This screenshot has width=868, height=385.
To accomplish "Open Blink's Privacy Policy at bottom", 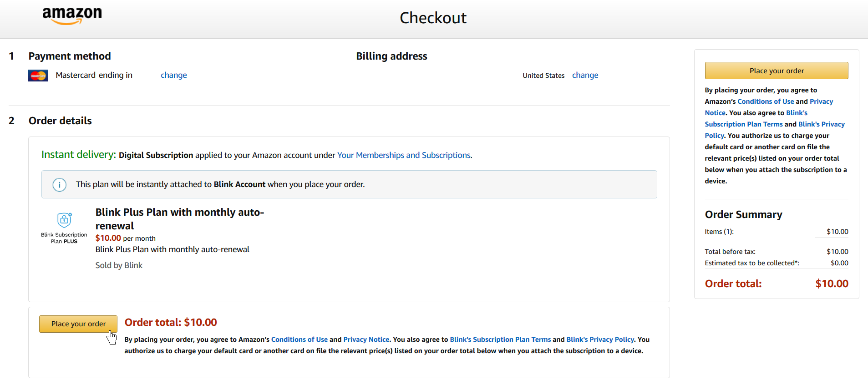I will pos(600,339).
